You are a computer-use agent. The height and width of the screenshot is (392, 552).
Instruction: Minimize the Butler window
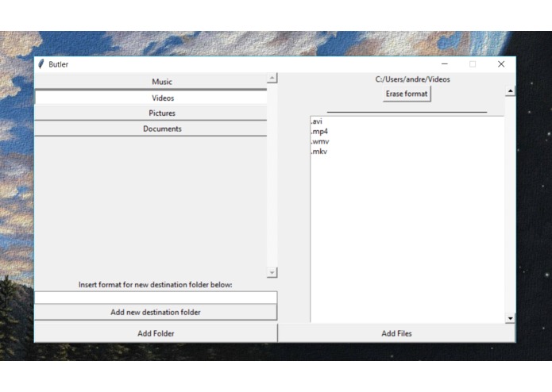[x=445, y=64]
